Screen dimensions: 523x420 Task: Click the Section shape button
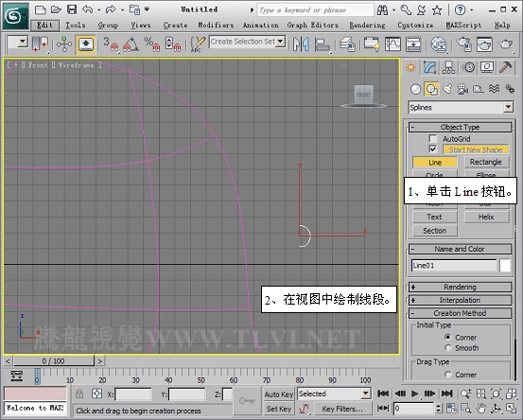435,231
